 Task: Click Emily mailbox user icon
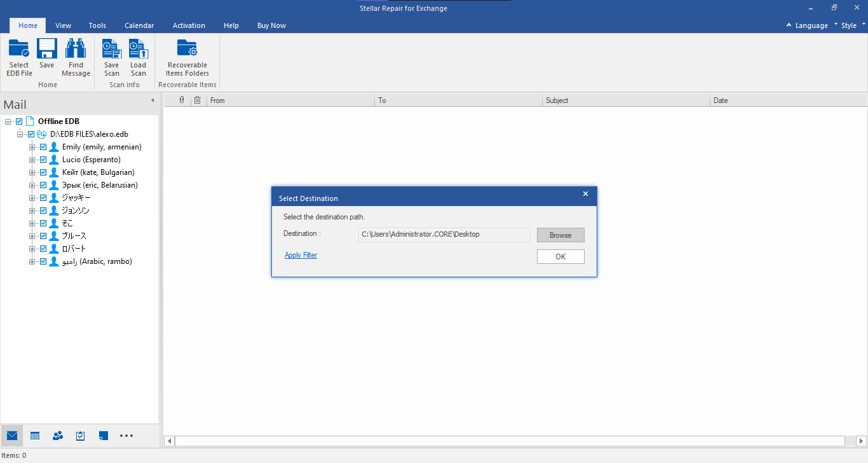[x=54, y=147]
